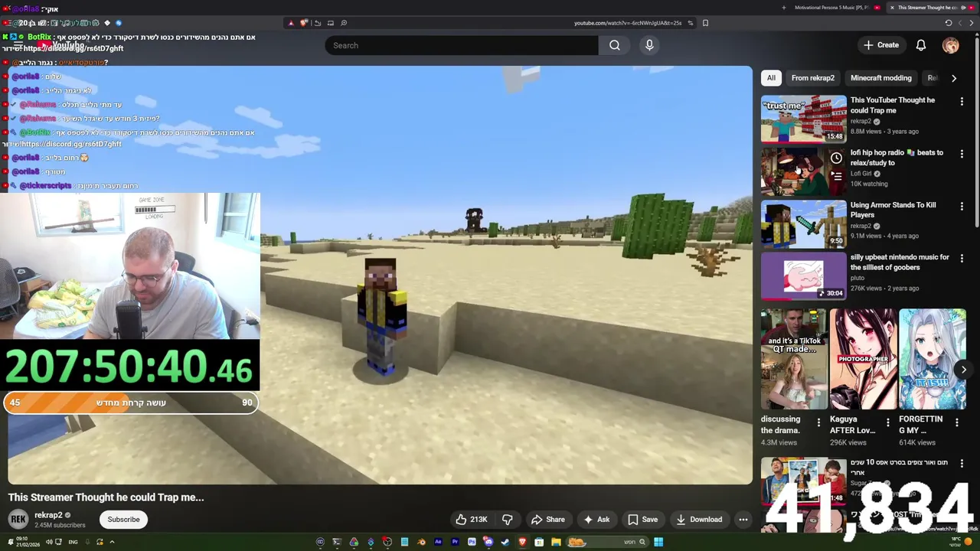Viewport: 980px width, 551px height.
Task: Focus the YouTube search field
Action: pyautogui.click(x=462, y=45)
